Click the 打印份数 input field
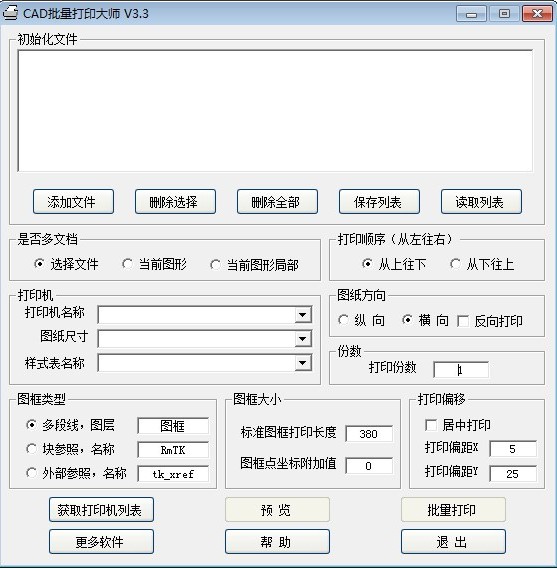This screenshot has height=569, width=557. [460, 370]
